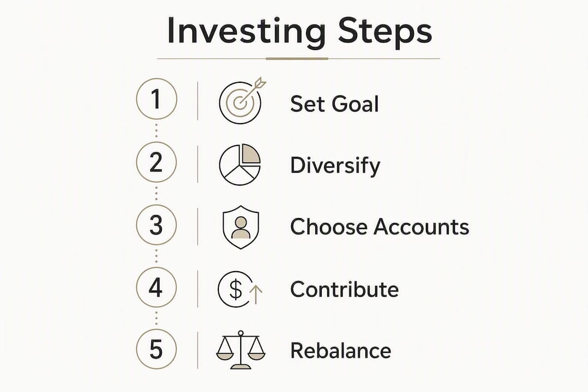
Task: Select the circled number 3 step
Action: (x=156, y=225)
